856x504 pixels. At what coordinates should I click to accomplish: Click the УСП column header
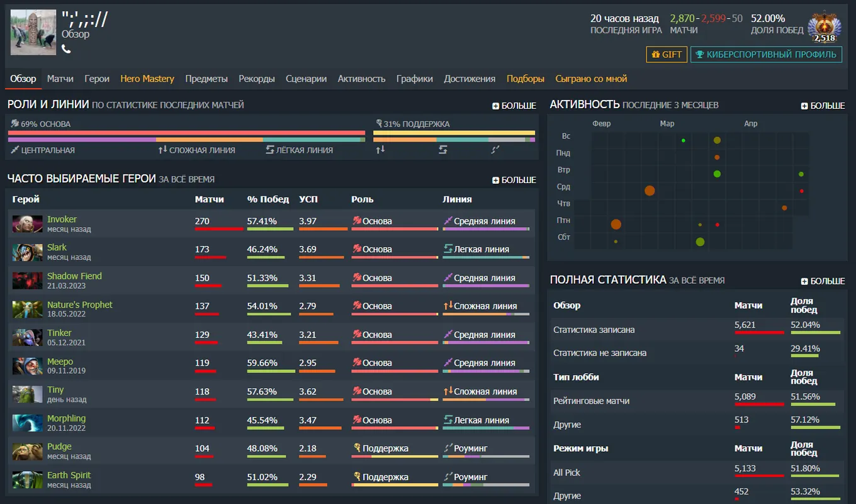pyautogui.click(x=308, y=199)
